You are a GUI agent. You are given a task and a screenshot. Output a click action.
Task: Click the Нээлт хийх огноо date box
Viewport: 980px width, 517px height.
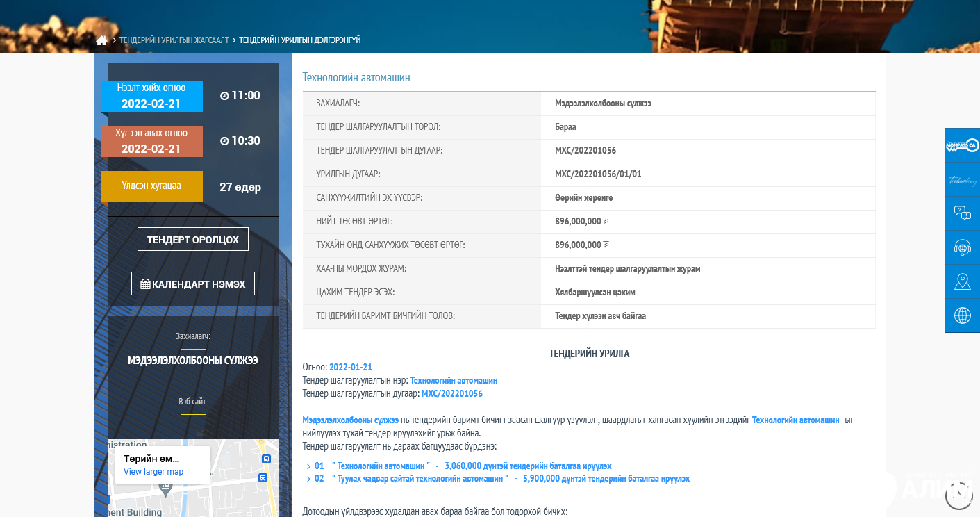(x=151, y=96)
